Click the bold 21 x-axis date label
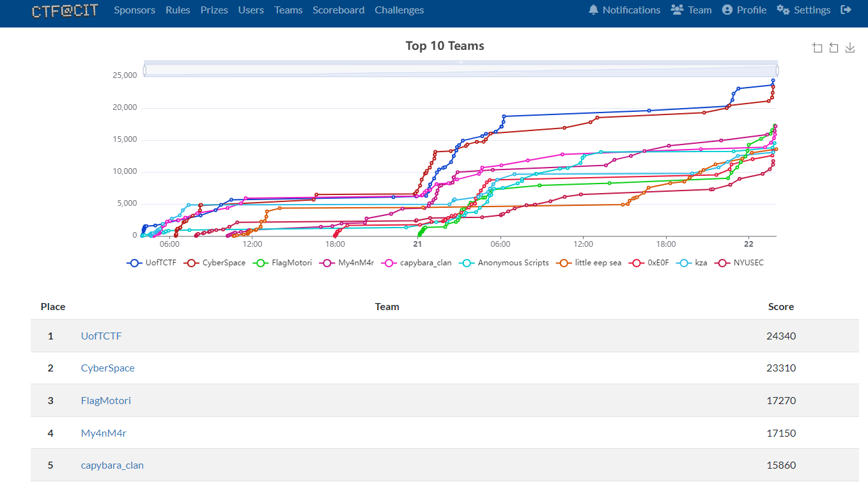868x484 pixels. 417,244
